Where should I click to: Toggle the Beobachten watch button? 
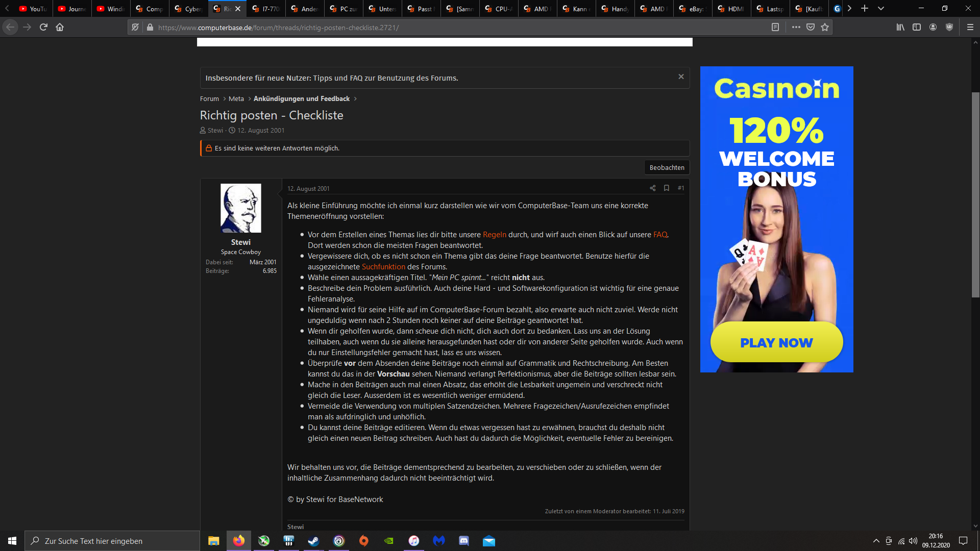click(x=667, y=168)
